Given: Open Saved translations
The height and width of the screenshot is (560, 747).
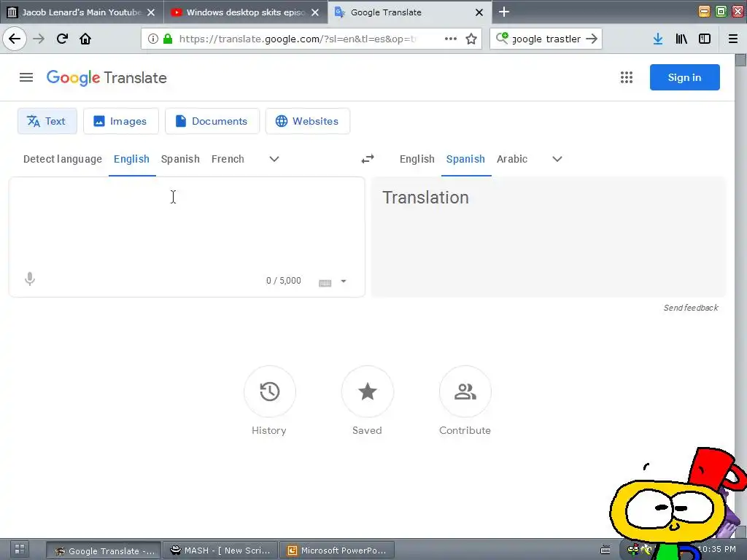Looking at the screenshot, I should [368, 392].
